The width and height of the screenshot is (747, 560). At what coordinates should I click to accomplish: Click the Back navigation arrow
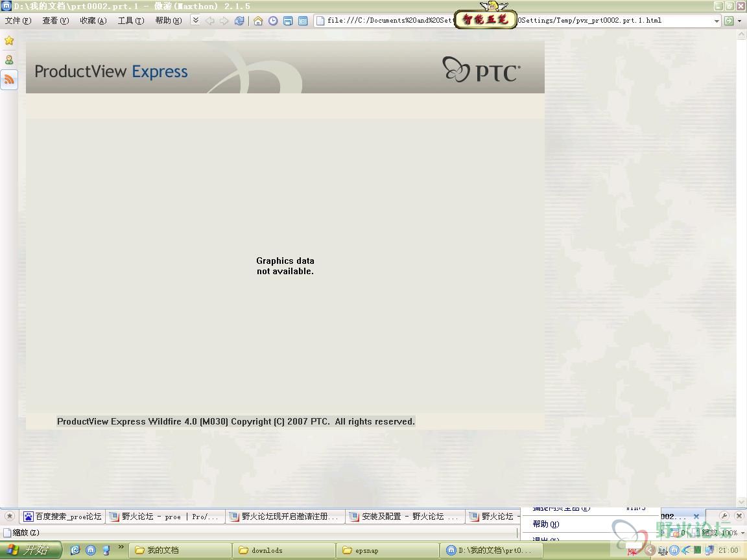point(209,21)
